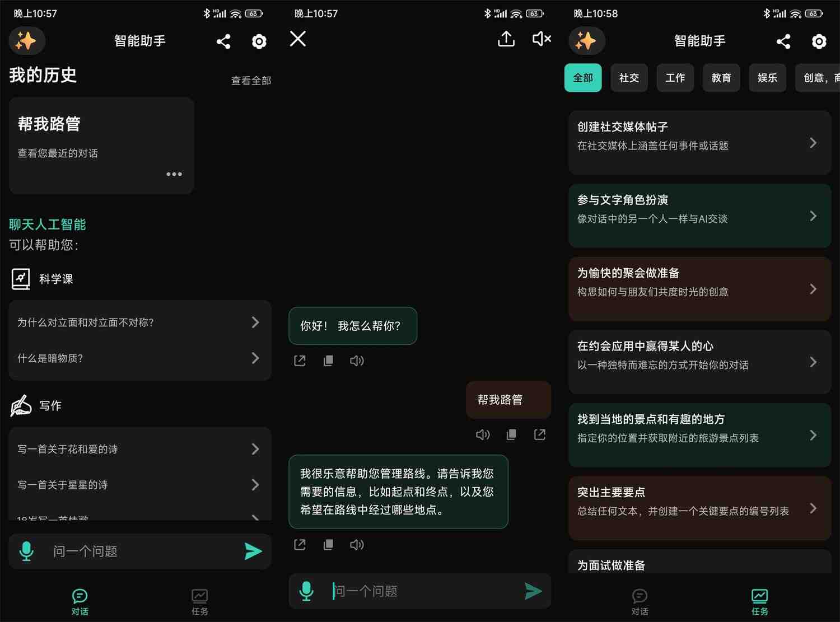Open the 在约会应用中赢得某人的心 task
The width and height of the screenshot is (840, 622).
click(x=700, y=362)
